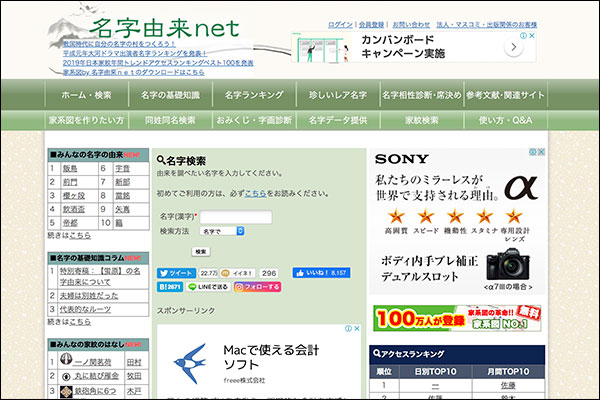Open the 検索方法 dropdown
This screenshot has width=600, height=400.
pyautogui.click(x=223, y=231)
